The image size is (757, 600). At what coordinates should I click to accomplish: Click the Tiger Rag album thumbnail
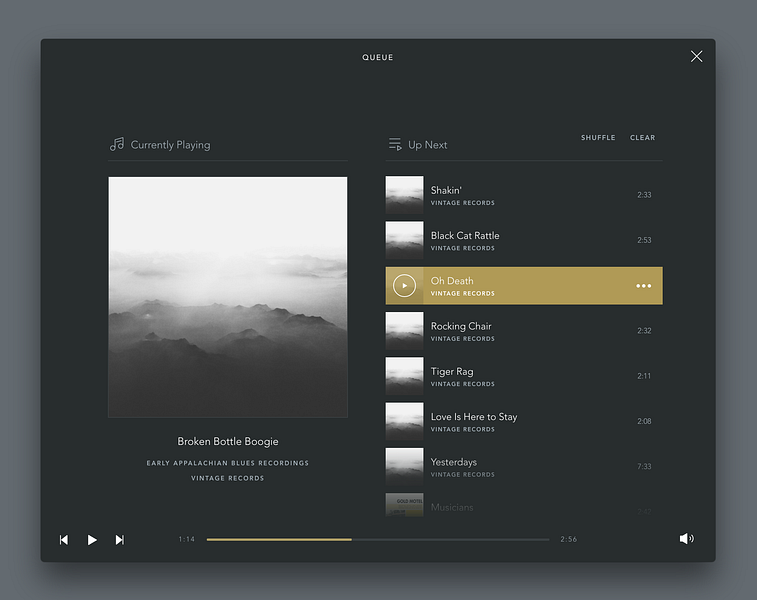click(x=405, y=376)
